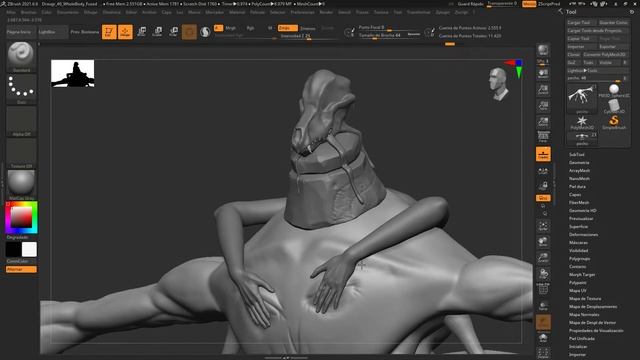
Task: Toggle the orange Zadd button
Action: pos(287,28)
